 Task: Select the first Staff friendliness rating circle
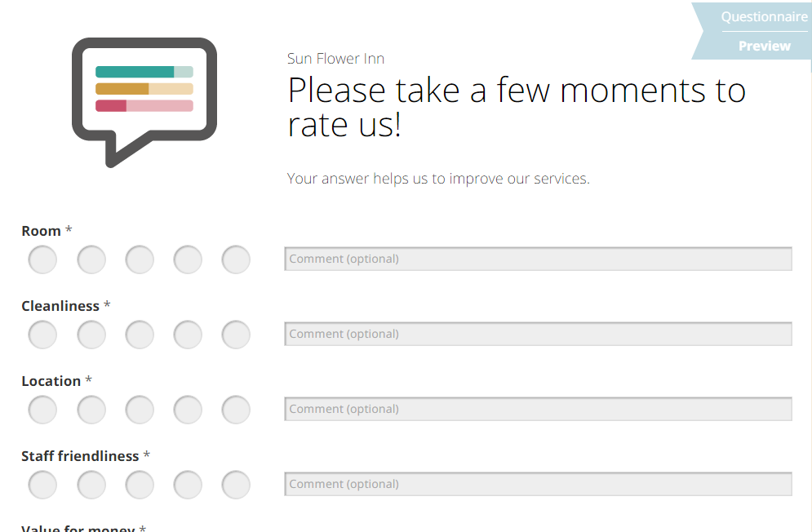[42, 485]
